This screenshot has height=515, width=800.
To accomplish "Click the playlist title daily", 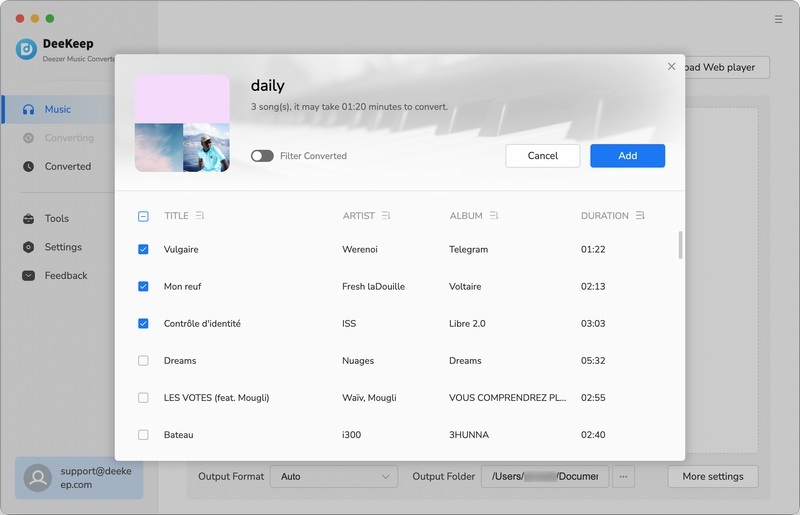I will pos(267,85).
